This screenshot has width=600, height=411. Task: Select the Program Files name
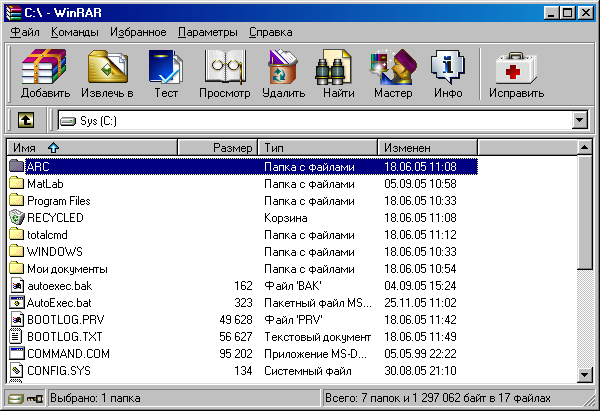[x=59, y=201]
